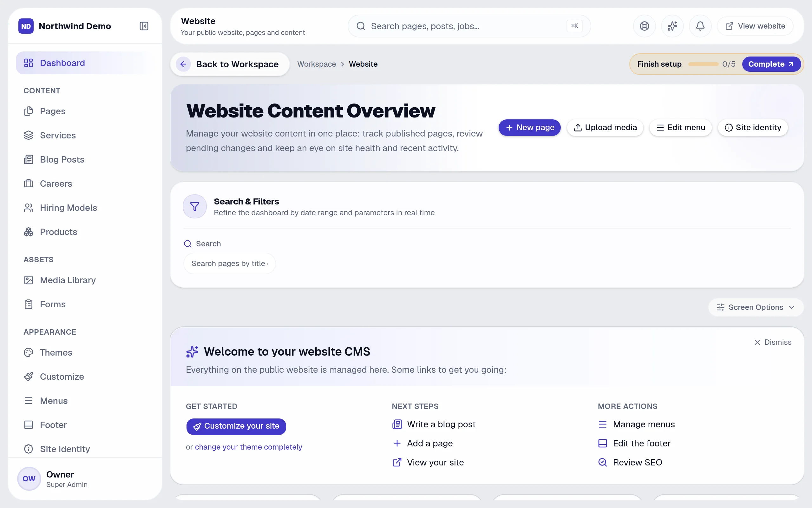Image resolution: width=812 pixels, height=508 pixels.
Task: Click Workspace breadcrumb link
Action: (x=317, y=64)
